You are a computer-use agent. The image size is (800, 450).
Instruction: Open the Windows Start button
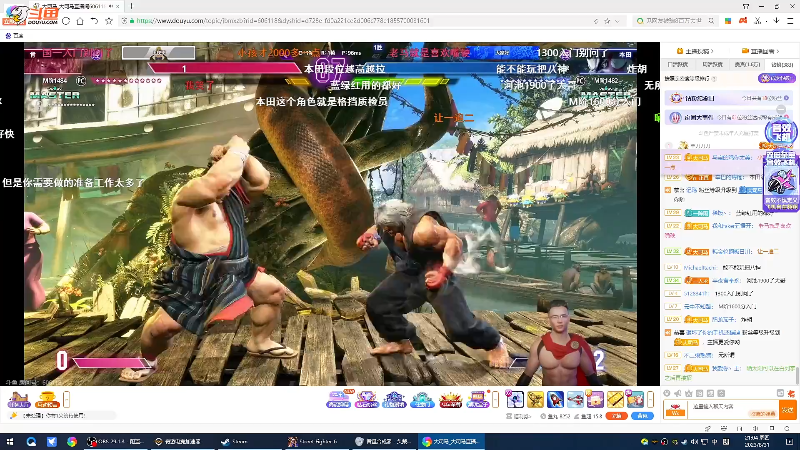(10, 442)
